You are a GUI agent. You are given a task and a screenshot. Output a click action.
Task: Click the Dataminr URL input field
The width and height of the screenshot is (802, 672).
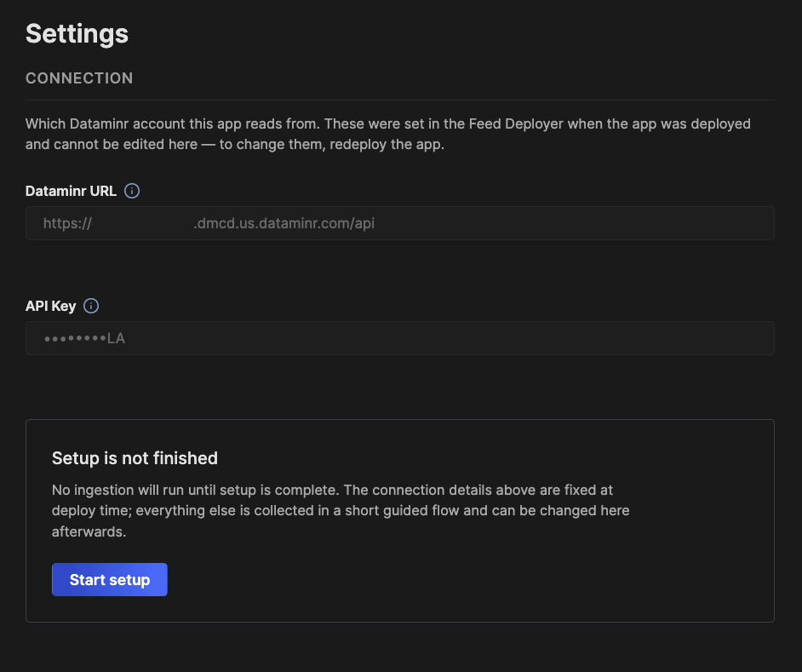click(400, 223)
